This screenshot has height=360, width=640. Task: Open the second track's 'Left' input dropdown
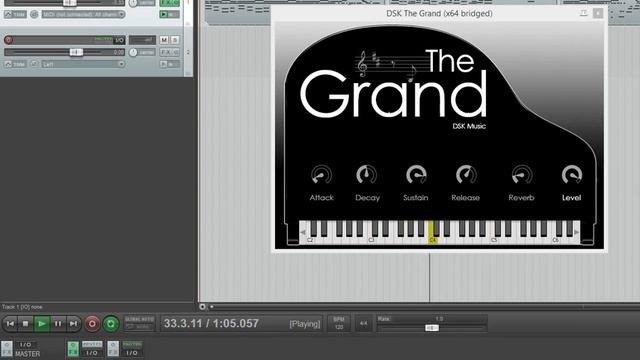tap(83, 64)
